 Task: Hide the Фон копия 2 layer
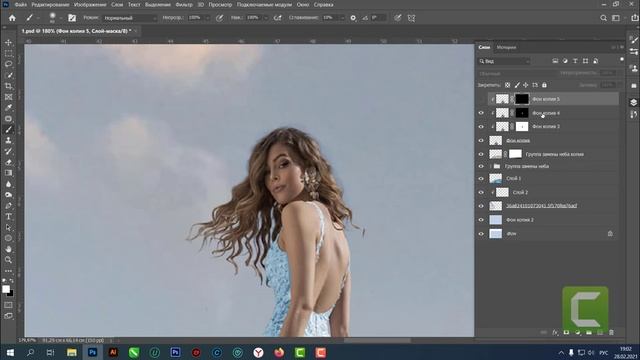tap(481, 220)
